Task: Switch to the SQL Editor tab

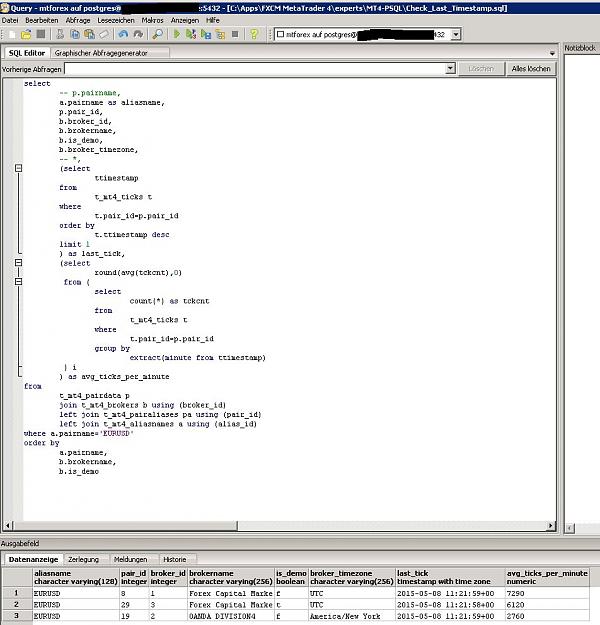Action: click(x=27, y=53)
